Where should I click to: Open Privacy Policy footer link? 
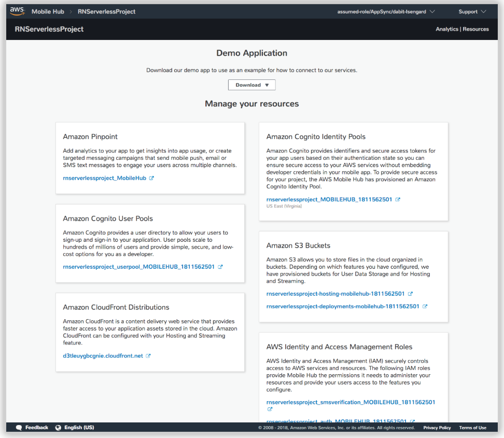point(437,428)
